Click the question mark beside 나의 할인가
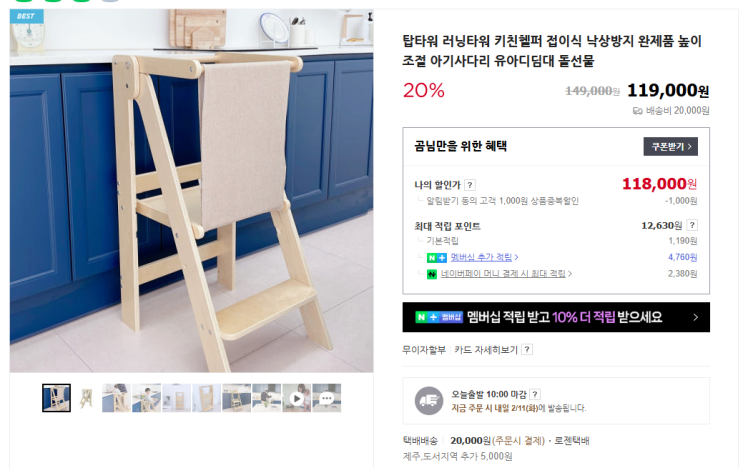Image resolution: width=743 pixels, height=468 pixels. [x=470, y=185]
